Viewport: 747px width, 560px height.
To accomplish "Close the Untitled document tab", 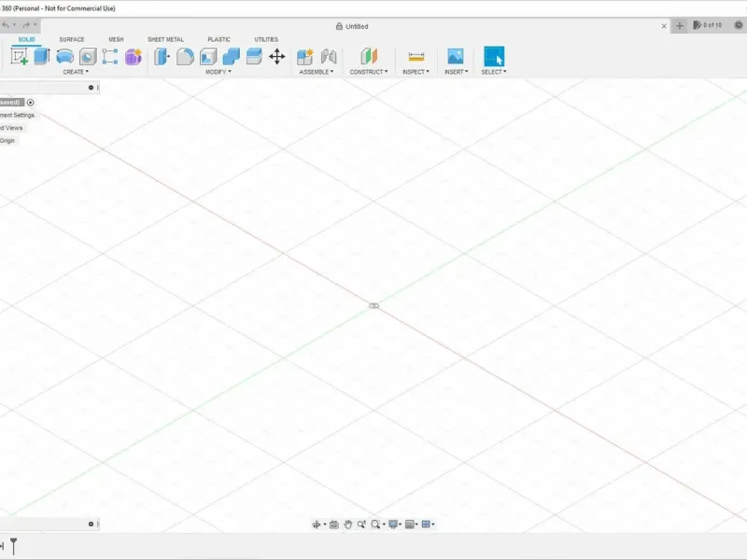I will point(664,26).
